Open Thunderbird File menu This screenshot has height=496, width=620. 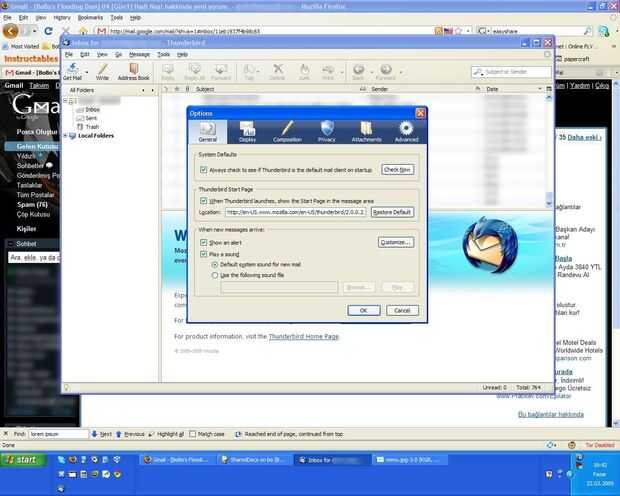69,55
